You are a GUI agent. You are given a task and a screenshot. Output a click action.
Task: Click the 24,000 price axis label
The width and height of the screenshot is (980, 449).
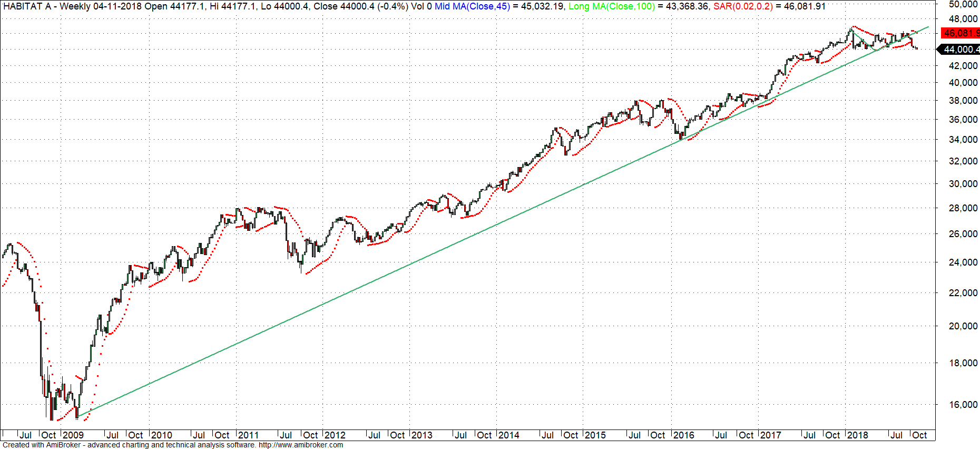click(963, 262)
